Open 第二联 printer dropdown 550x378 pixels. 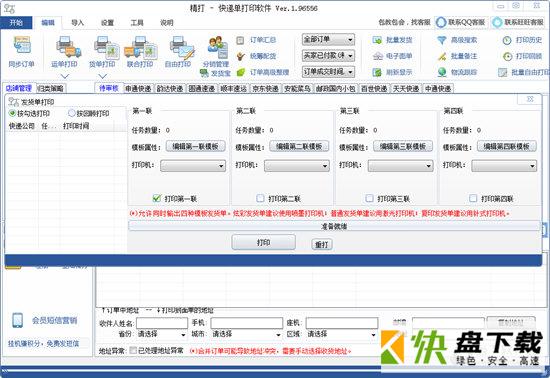297,166
